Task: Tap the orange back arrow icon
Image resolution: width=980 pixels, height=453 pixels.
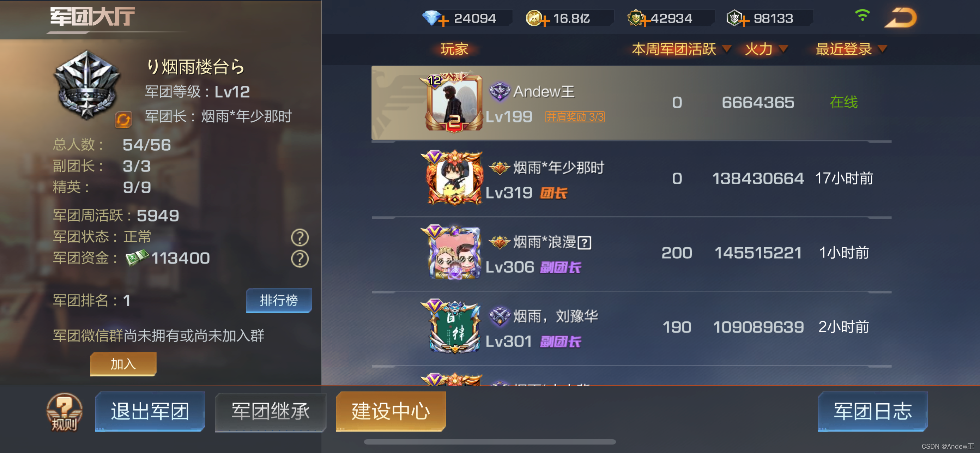Action: pyautogui.click(x=901, y=18)
